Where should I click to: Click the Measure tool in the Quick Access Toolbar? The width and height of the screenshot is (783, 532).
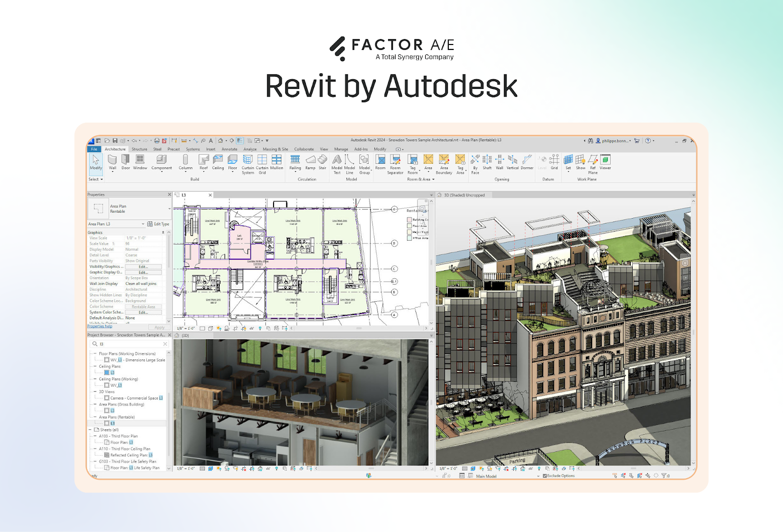click(184, 141)
